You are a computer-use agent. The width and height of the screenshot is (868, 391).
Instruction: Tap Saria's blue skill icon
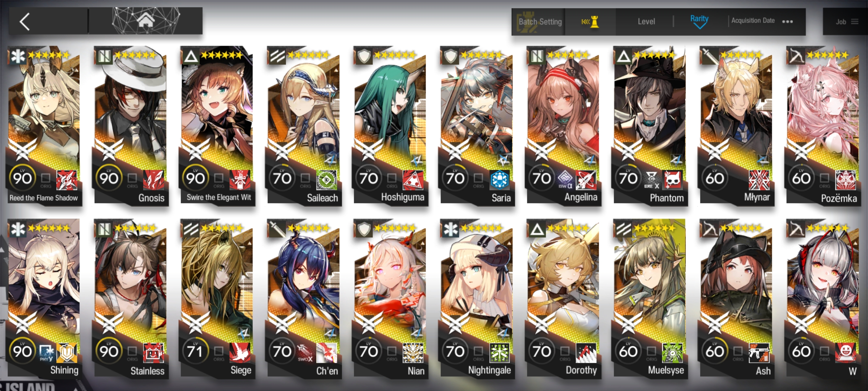click(499, 180)
